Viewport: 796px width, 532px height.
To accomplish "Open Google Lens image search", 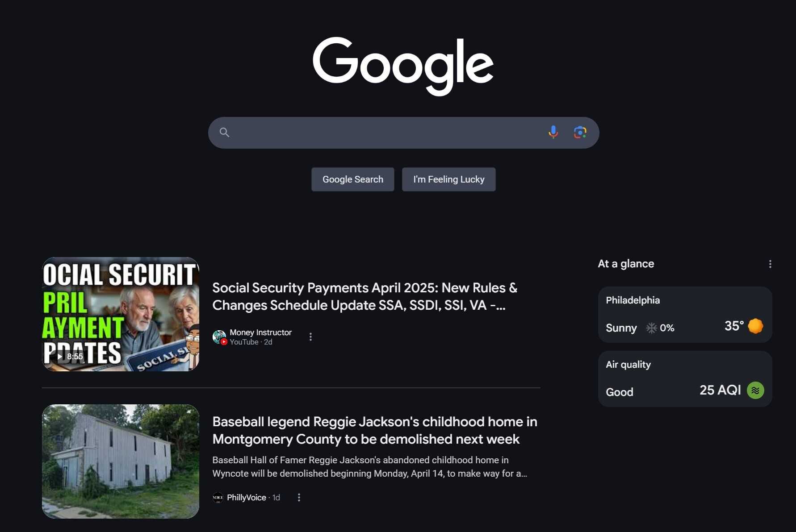I will pyautogui.click(x=580, y=132).
